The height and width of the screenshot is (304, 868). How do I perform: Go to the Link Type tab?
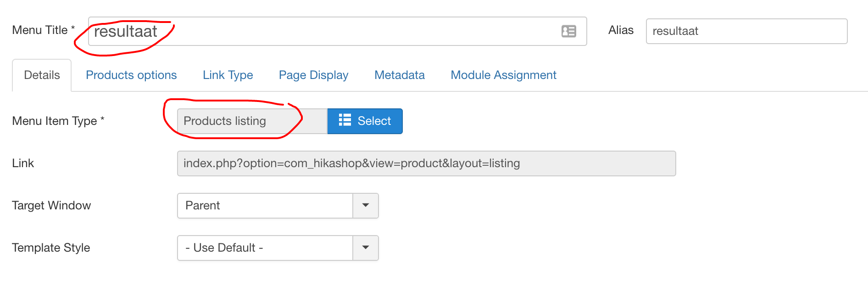228,75
